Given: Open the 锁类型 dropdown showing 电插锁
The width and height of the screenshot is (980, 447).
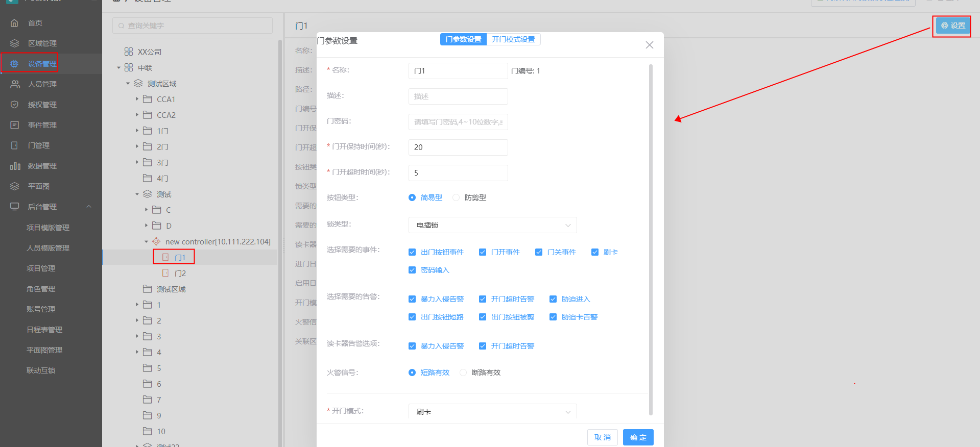Looking at the screenshot, I should coord(493,225).
